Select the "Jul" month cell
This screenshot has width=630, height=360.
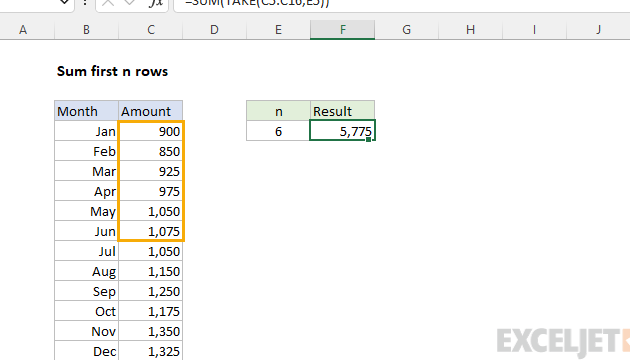pos(86,251)
